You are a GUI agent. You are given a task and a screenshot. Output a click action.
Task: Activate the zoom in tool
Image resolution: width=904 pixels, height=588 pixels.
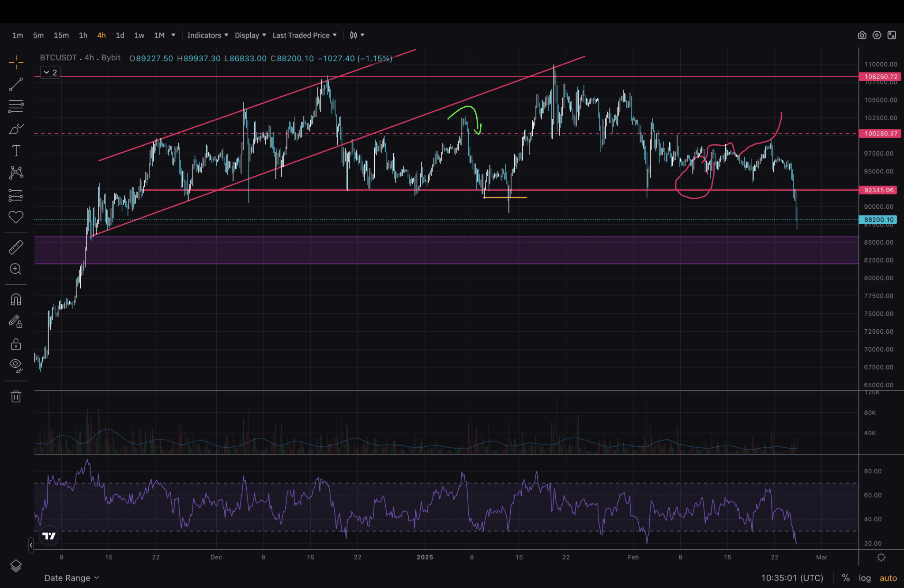pos(16,269)
